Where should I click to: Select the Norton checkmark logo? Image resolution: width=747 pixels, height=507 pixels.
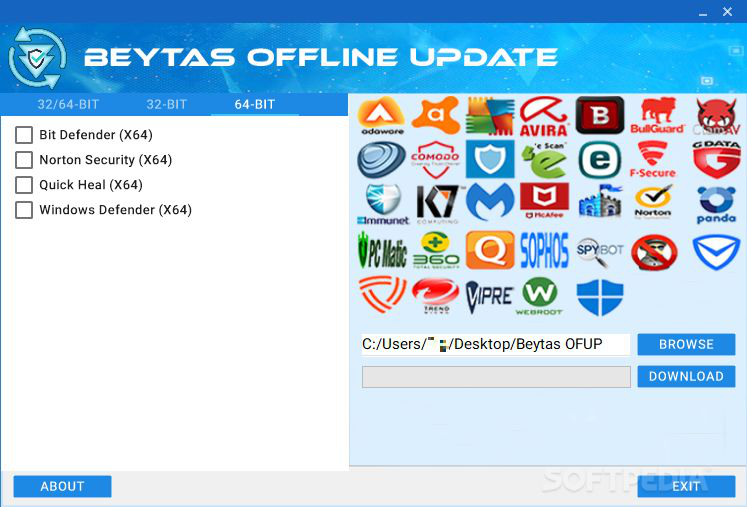(x=653, y=202)
